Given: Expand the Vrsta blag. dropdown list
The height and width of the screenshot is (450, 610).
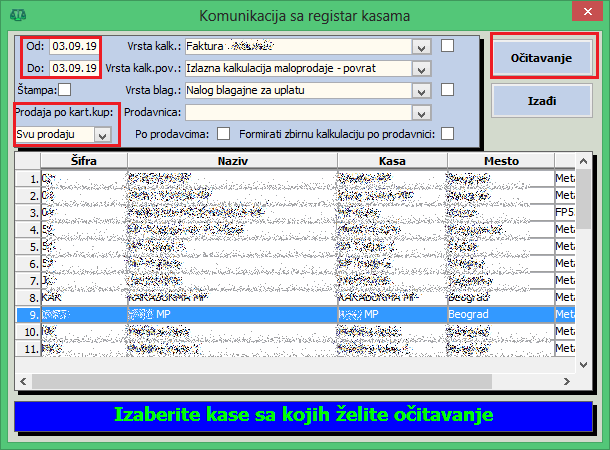Looking at the screenshot, I should click(x=421, y=91).
